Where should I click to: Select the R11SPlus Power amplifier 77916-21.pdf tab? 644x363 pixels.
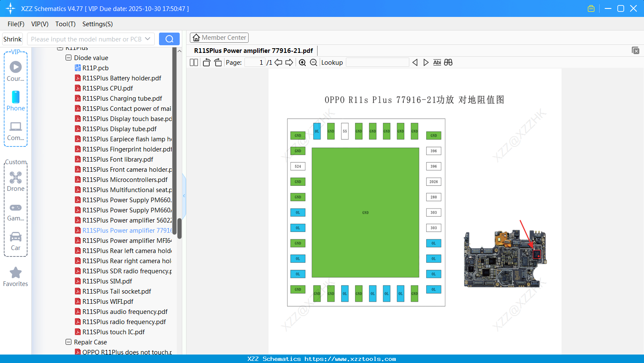tap(253, 51)
